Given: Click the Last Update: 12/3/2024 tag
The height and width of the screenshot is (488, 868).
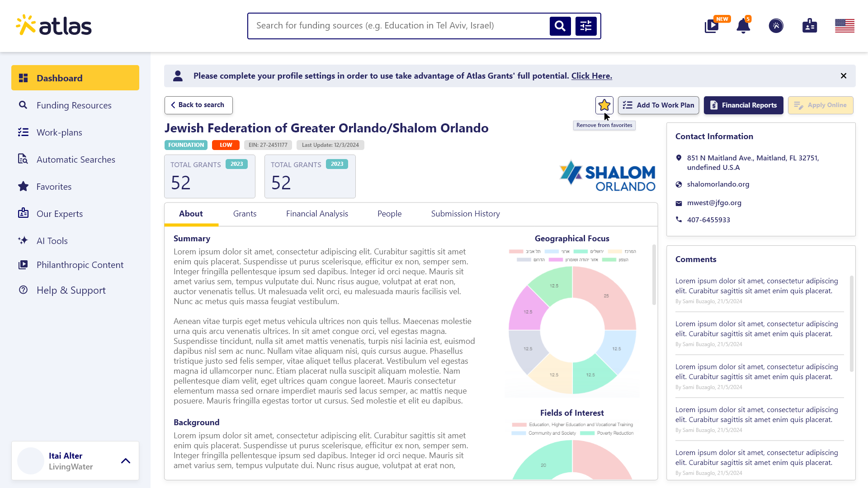Looking at the screenshot, I should point(330,145).
